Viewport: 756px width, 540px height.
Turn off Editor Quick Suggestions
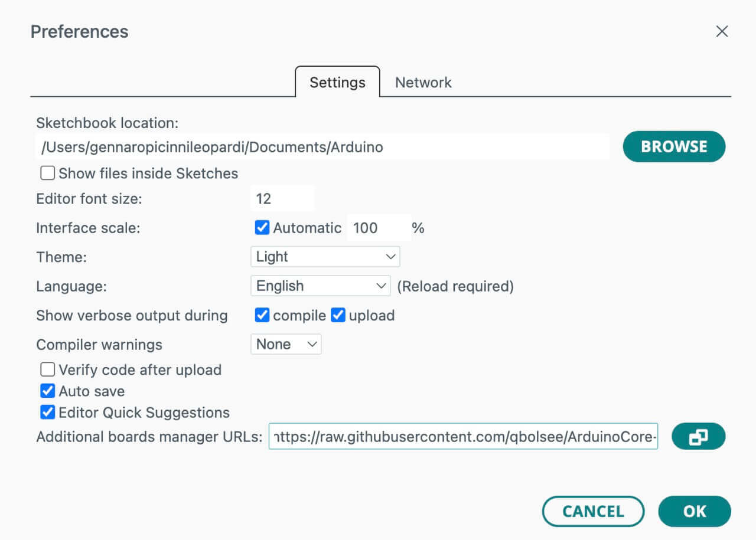[x=47, y=412]
